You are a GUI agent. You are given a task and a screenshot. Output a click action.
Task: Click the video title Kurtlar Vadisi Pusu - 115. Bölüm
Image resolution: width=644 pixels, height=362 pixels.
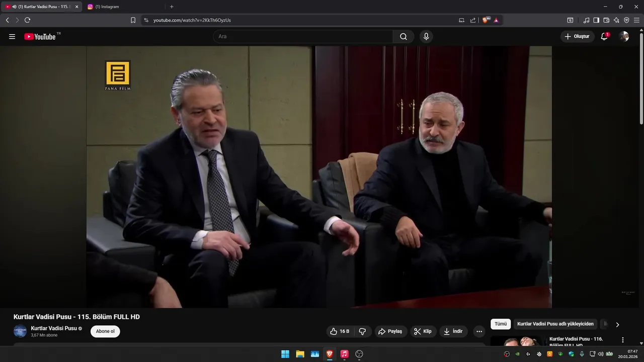click(76, 317)
